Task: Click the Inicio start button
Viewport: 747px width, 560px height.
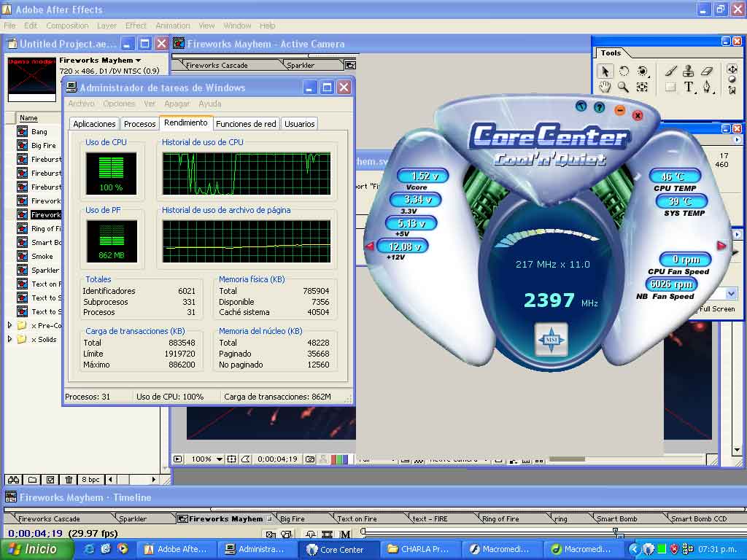Action: (x=36, y=549)
